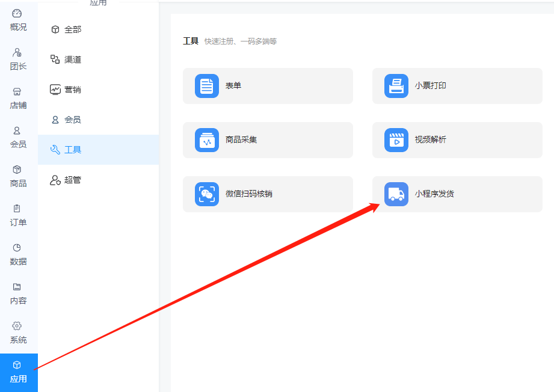This screenshot has width=554, height=392.
Task: Click the 店铺 sidebar label text
Action: click(19, 106)
